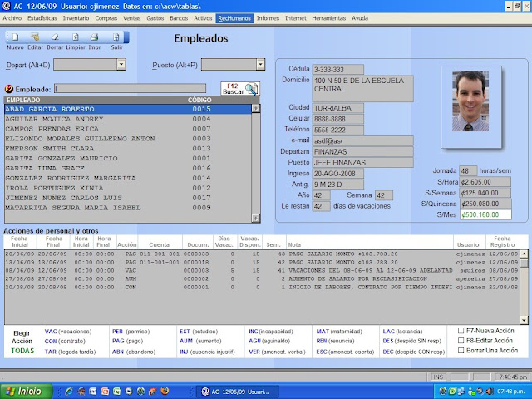Click the employee photo thumbnail
This screenshot has height=399, width=532.
pyautogui.click(x=470, y=101)
